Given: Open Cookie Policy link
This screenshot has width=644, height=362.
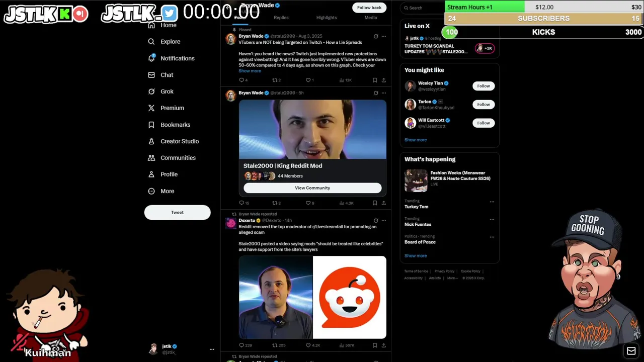Looking at the screenshot, I should click(x=470, y=271).
